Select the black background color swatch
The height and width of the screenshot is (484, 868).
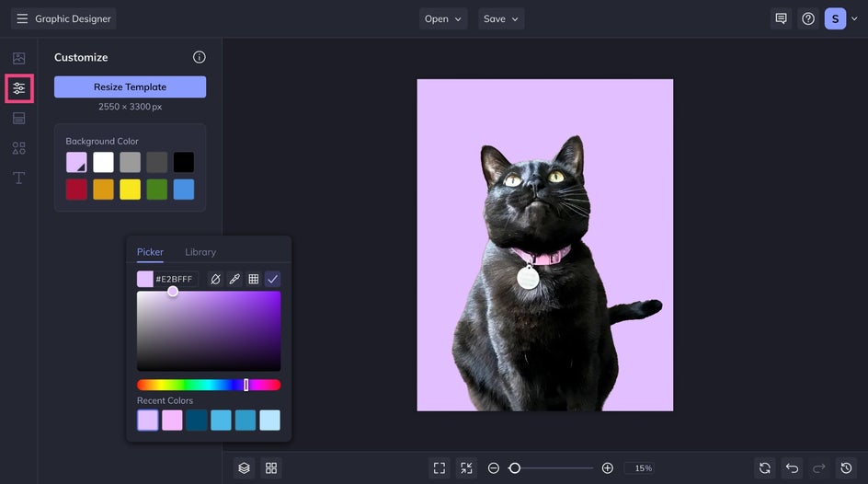pyautogui.click(x=184, y=162)
